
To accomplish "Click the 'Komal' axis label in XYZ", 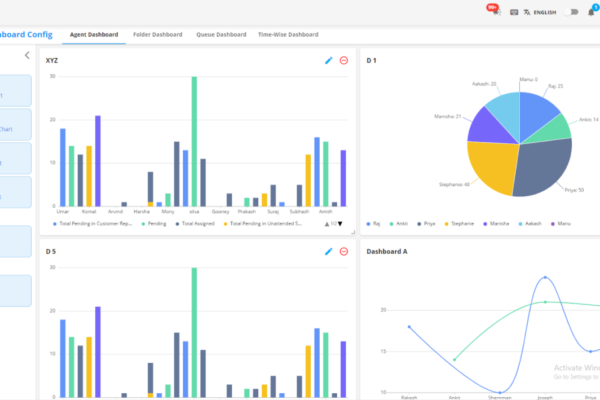I will [x=89, y=211].
